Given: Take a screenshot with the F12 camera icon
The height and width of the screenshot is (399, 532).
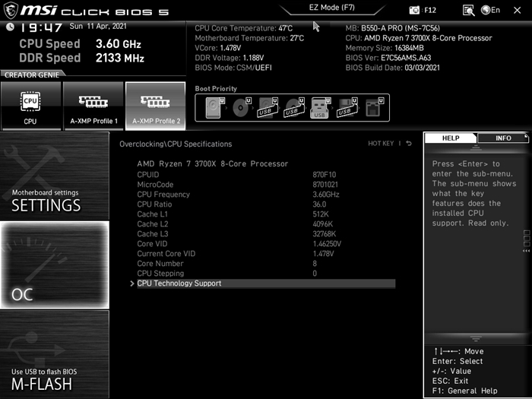Looking at the screenshot, I should click(x=423, y=10).
